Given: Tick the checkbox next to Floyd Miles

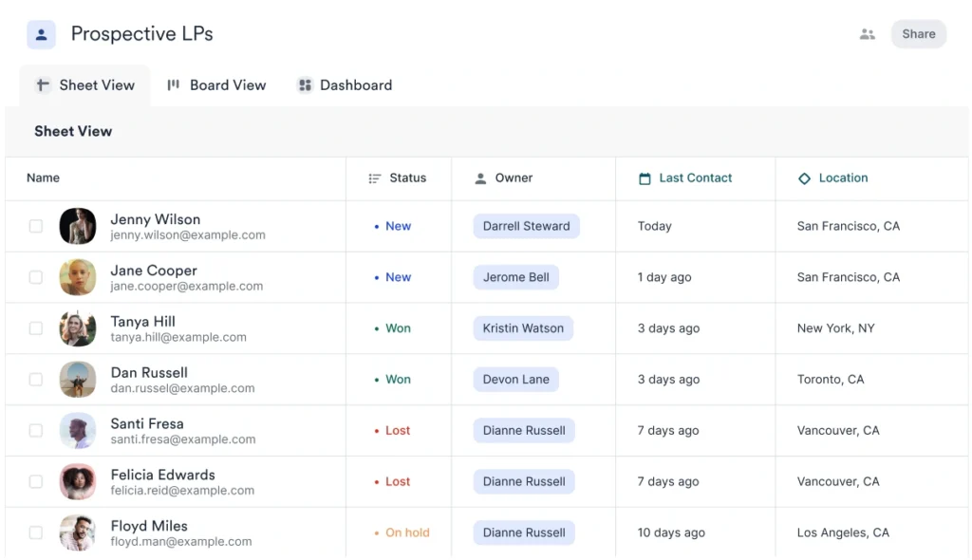Looking at the screenshot, I should tap(36, 533).
